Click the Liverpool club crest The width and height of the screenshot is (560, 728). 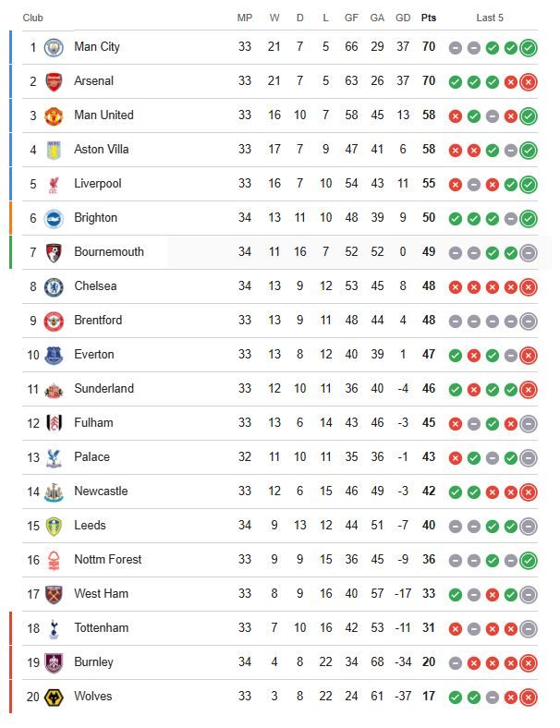coord(54,184)
